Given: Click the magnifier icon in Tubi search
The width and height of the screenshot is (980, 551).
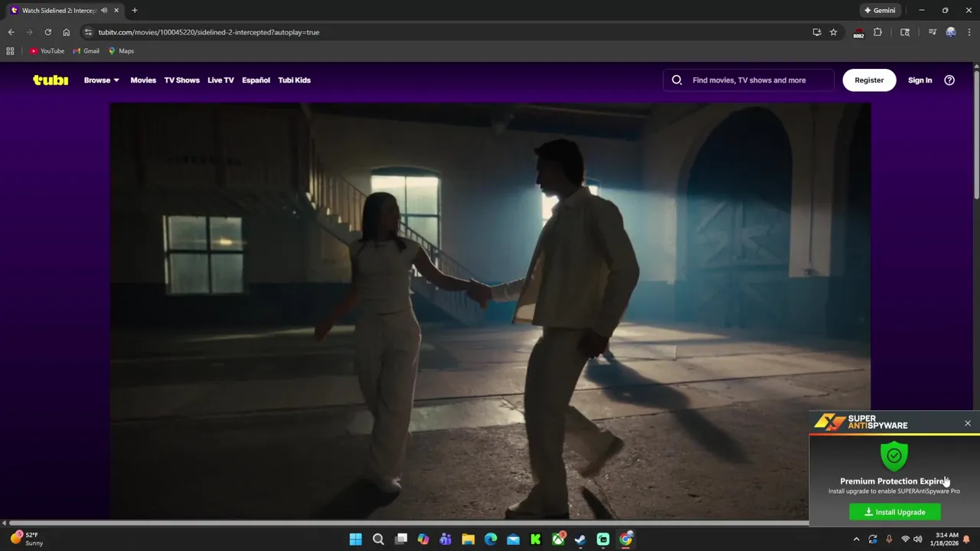Looking at the screenshot, I should [x=677, y=80].
